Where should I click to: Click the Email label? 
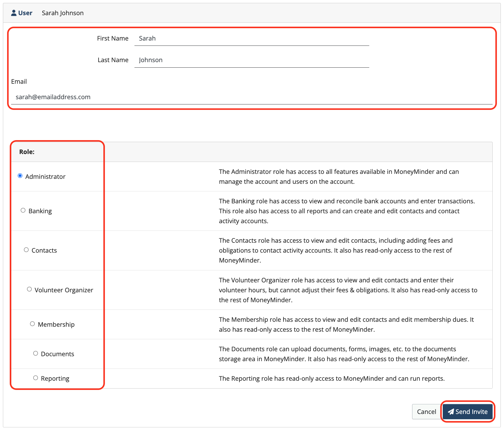pyautogui.click(x=19, y=82)
